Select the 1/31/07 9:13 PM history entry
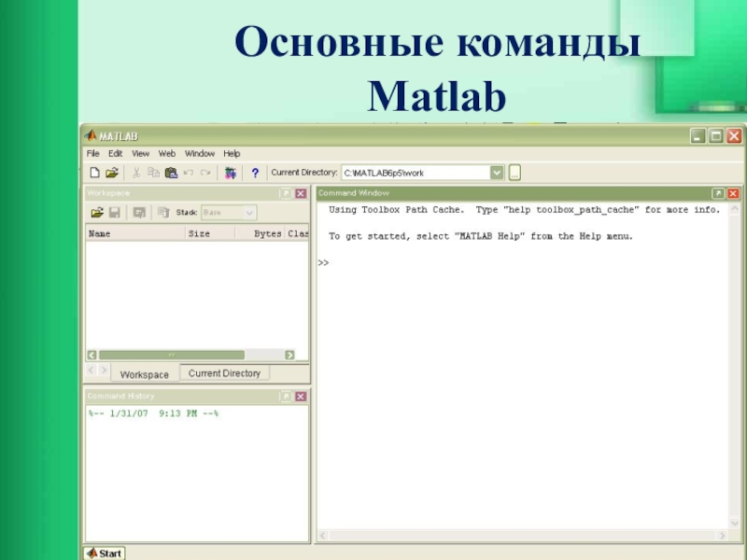Screen dimensions: 747x560 click(x=153, y=413)
